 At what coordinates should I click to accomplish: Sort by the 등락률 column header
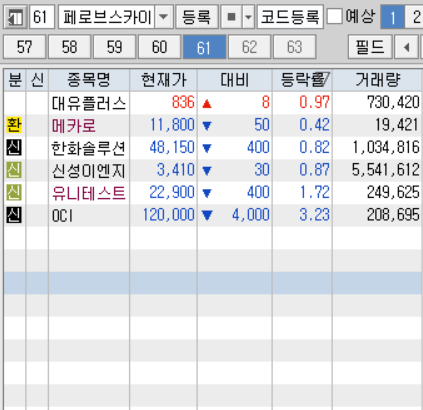click(302, 80)
